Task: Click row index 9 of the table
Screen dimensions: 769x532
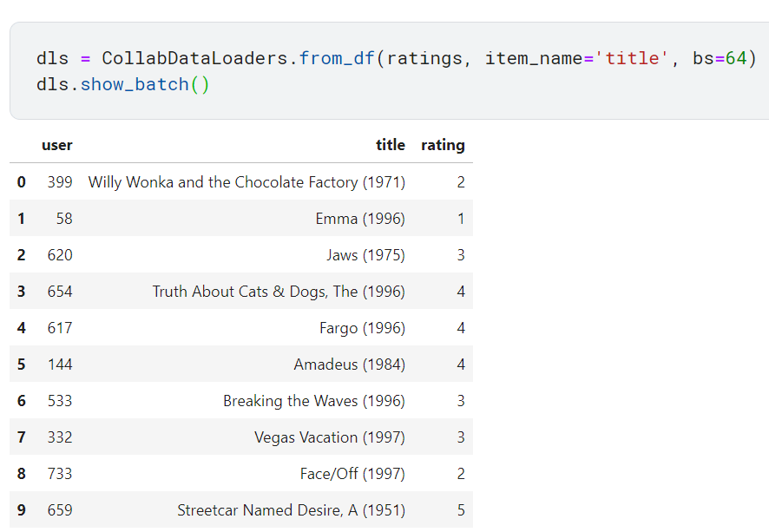Action: click(x=21, y=510)
